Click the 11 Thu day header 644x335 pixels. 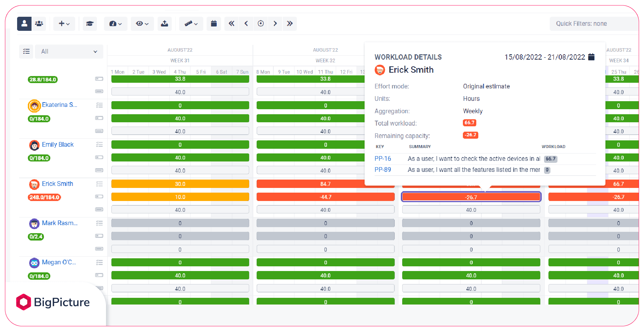(x=325, y=72)
